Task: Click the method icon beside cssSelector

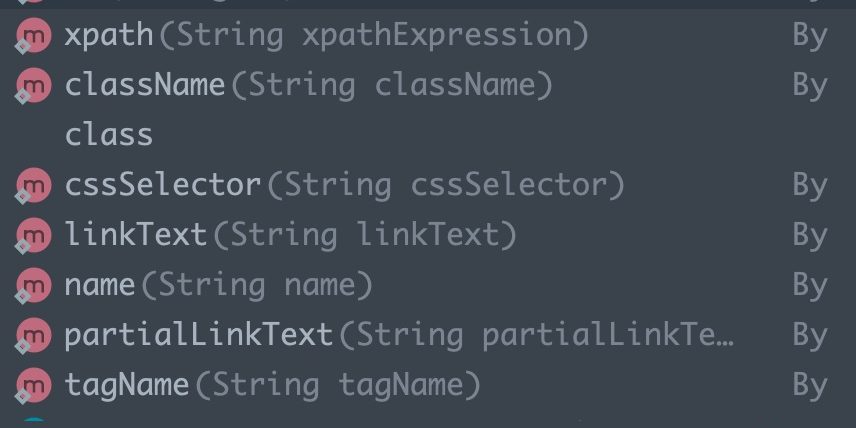Action: [x=33, y=186]
